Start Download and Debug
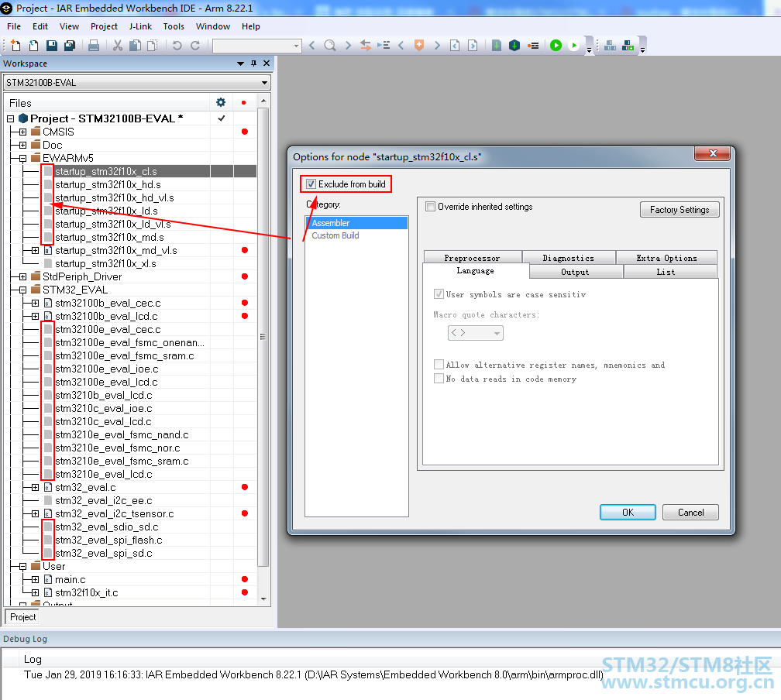781x700 pixels. pyautogui.click(x=556, y=46)
